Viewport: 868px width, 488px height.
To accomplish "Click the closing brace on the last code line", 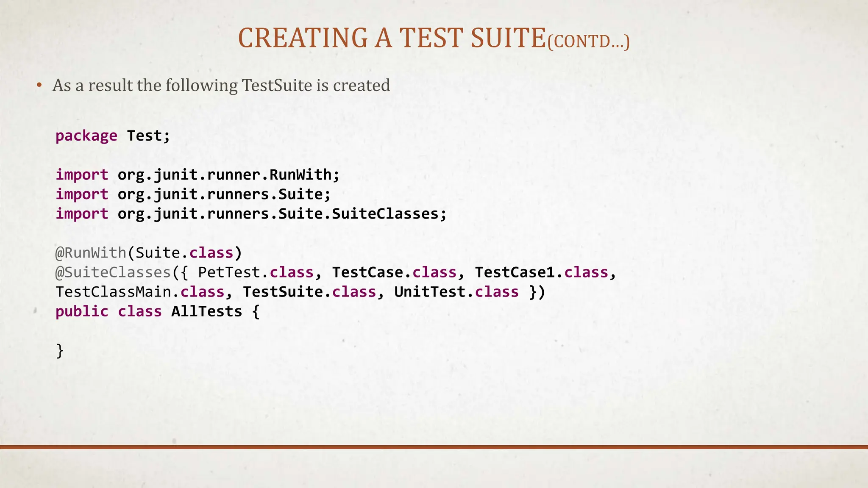I will click(60, 351).
